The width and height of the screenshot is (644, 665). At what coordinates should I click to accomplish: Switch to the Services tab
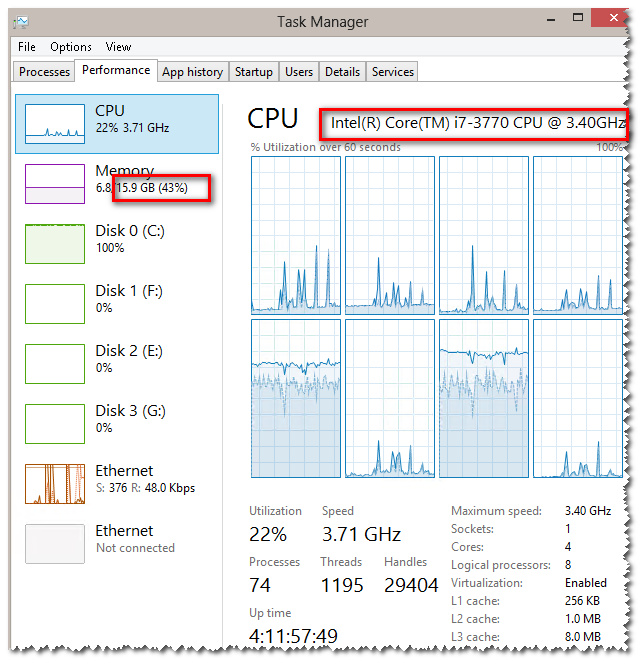pos(392,72)
